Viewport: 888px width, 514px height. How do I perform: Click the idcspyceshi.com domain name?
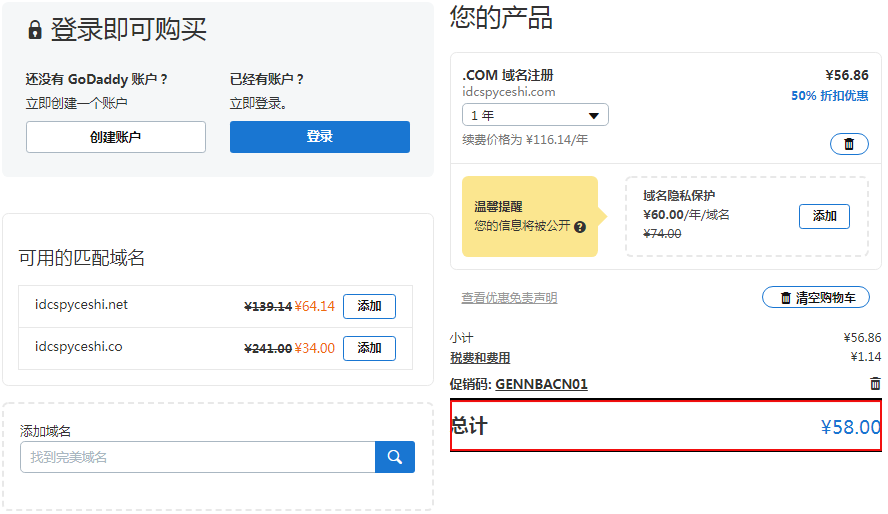[509, 92]
